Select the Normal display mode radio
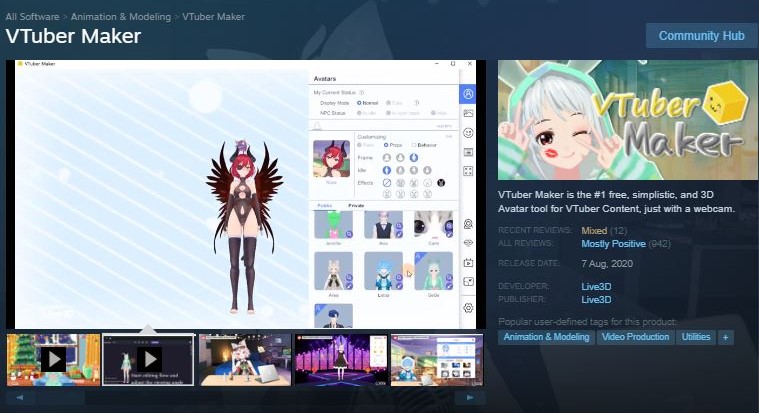The image size is (759, 413). pos(359,103)
